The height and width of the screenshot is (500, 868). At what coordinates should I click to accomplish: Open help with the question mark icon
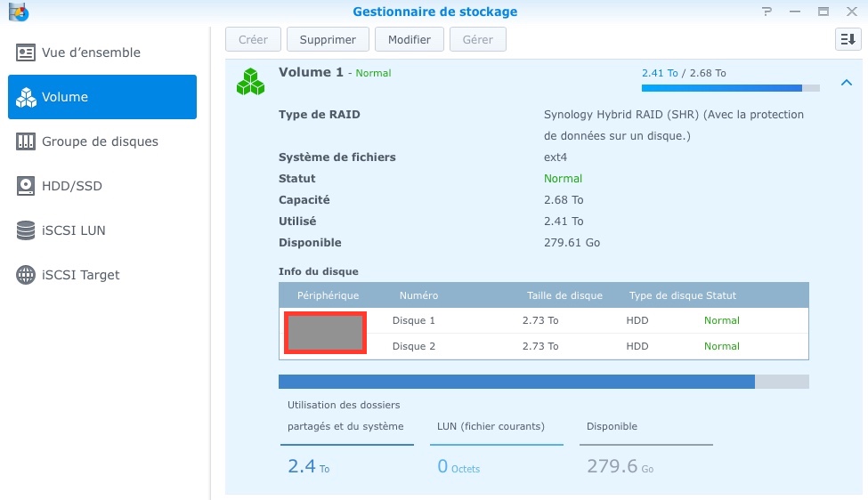click(x=767, y=12)
